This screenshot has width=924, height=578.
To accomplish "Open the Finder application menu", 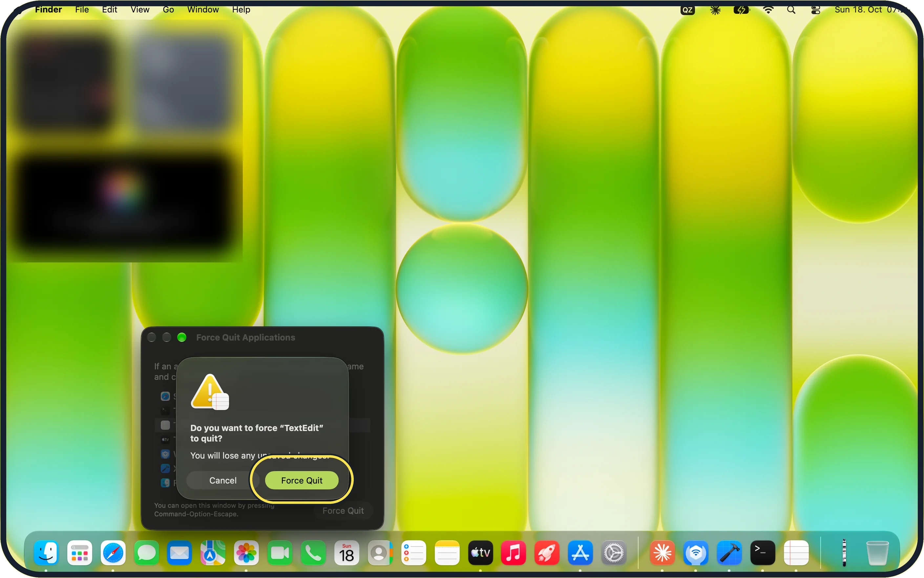I will click(48, 10).
